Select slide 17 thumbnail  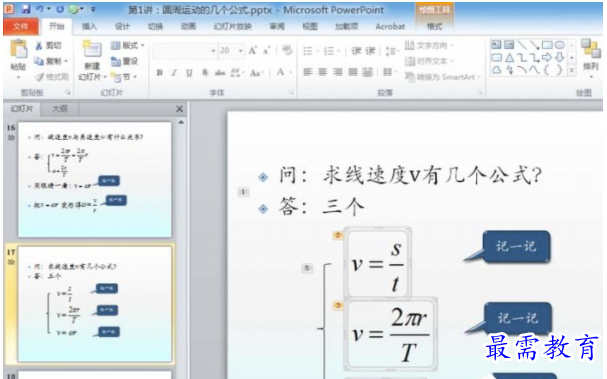[x=95, y=304]
